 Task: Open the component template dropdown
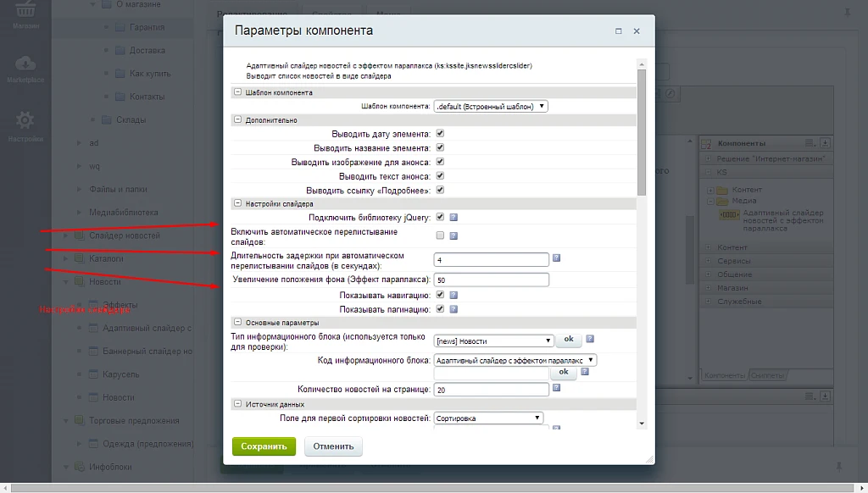point(491,106)
